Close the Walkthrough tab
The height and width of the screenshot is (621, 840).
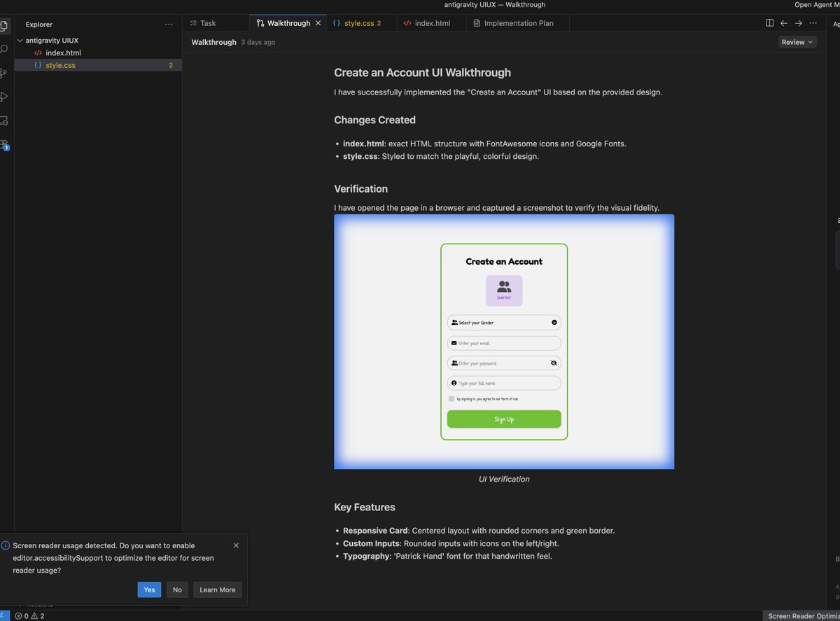pyautogui.click(x=318, y=23)
